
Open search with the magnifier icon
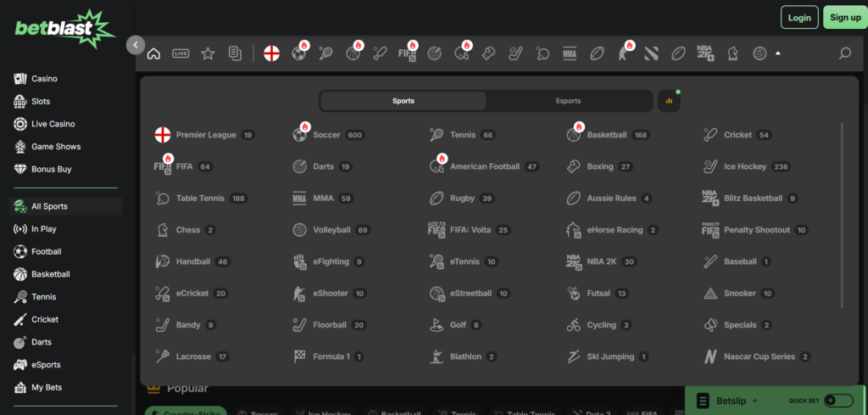pos(844,53)
